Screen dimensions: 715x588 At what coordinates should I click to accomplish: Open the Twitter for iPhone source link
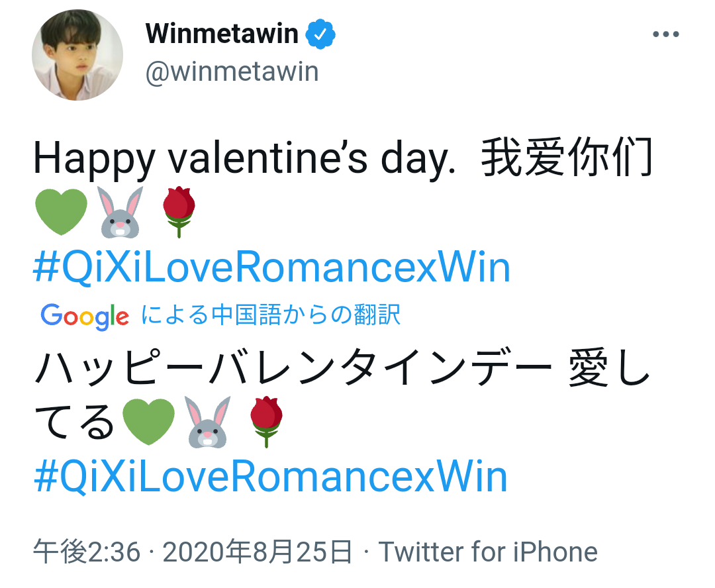(488, 552)
